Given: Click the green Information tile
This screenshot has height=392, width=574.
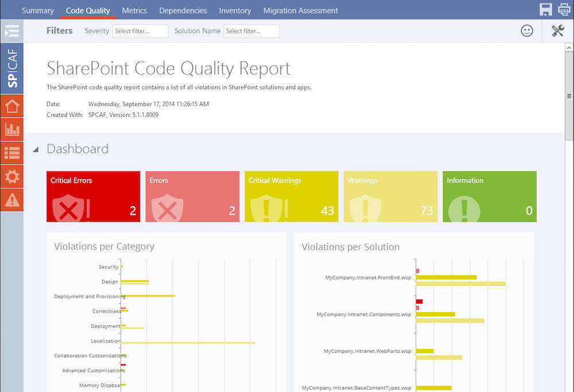Looking at the screenshot, I should 490,196.
